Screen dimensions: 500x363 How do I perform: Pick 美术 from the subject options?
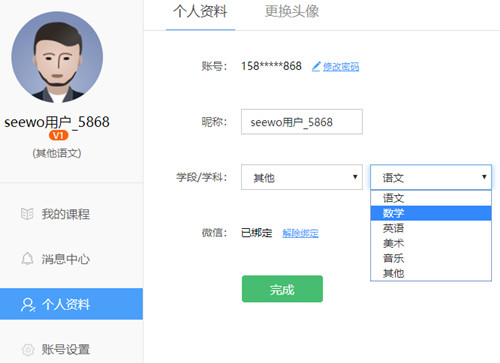point(431,243)
